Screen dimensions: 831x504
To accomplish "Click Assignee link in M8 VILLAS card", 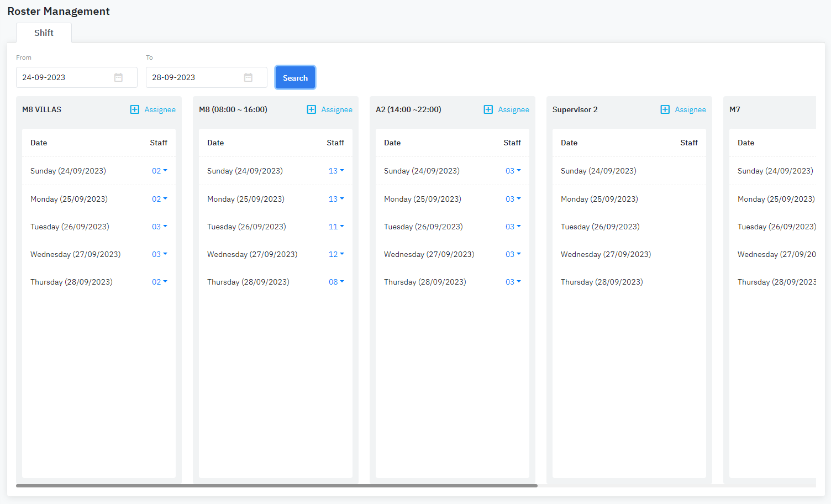I will (x=160, y=109).
